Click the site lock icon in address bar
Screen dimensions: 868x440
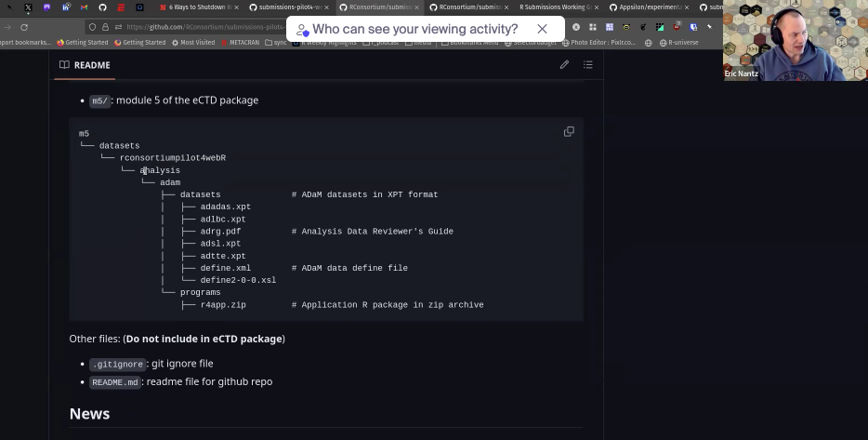[x=105, y=27]
